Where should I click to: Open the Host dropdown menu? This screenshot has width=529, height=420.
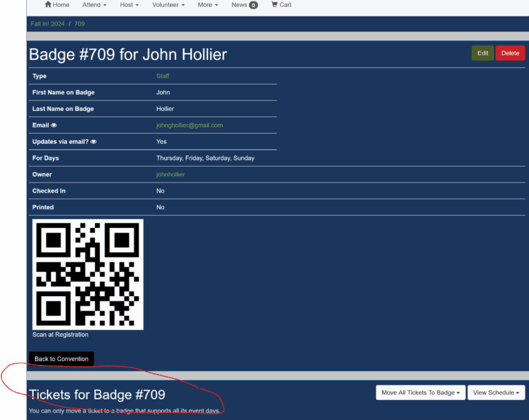tap(129, 5)
